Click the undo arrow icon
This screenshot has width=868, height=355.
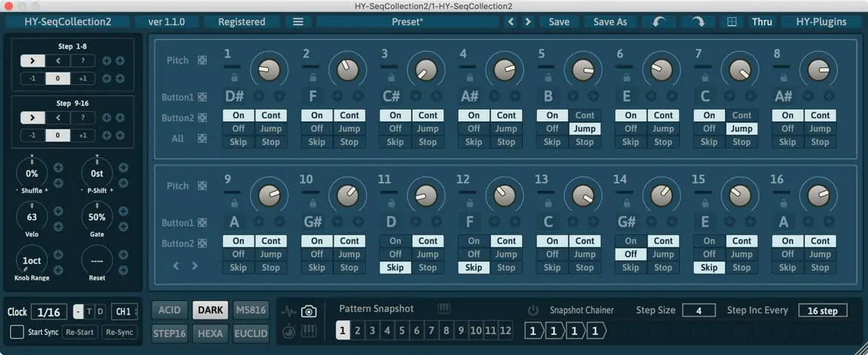coord(658,21)
